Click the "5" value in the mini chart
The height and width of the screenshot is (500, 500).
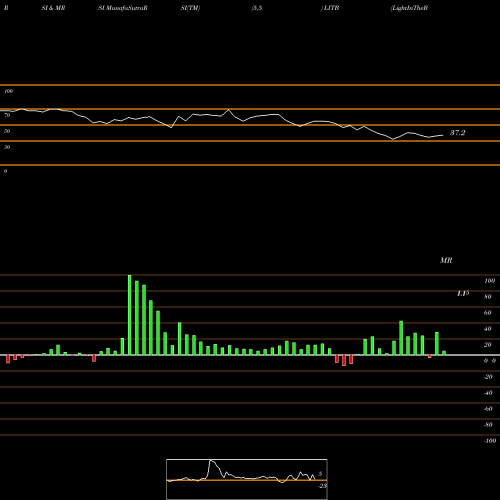pos(320,474)
